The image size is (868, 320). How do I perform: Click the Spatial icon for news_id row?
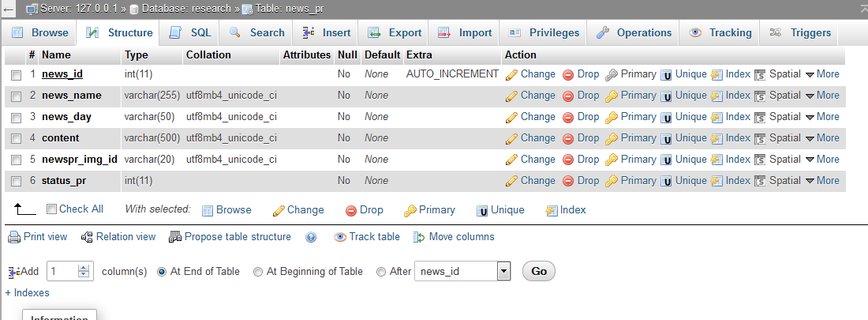click(760, 74)
